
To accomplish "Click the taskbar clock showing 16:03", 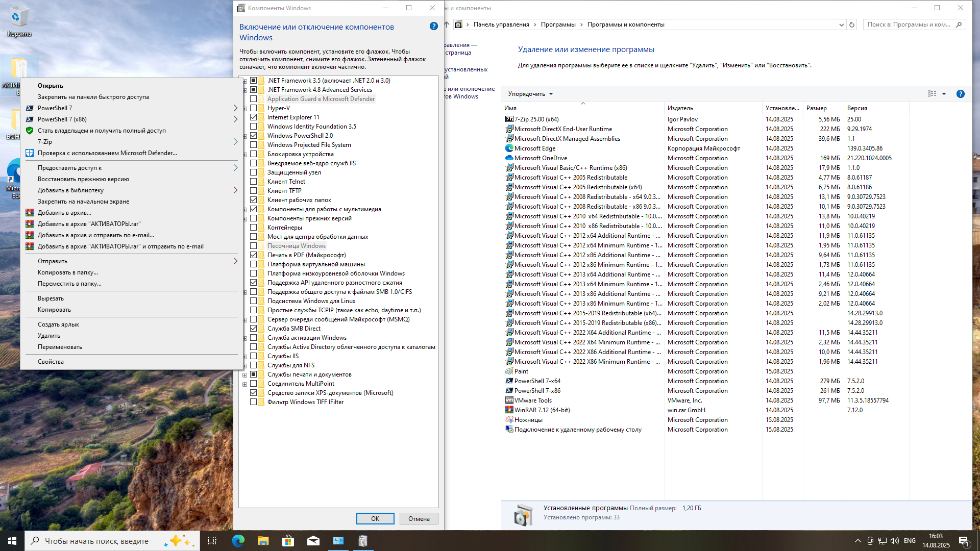I will [x=936, y=541].
